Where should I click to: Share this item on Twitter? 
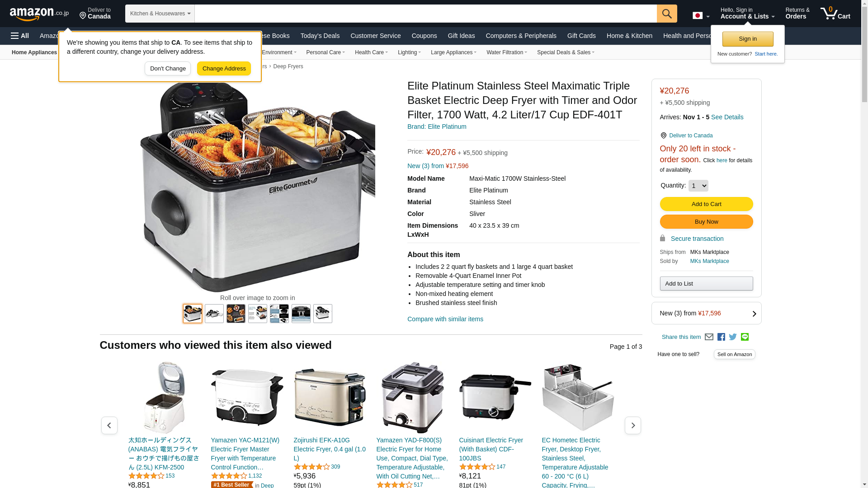[x=733, y=337]
